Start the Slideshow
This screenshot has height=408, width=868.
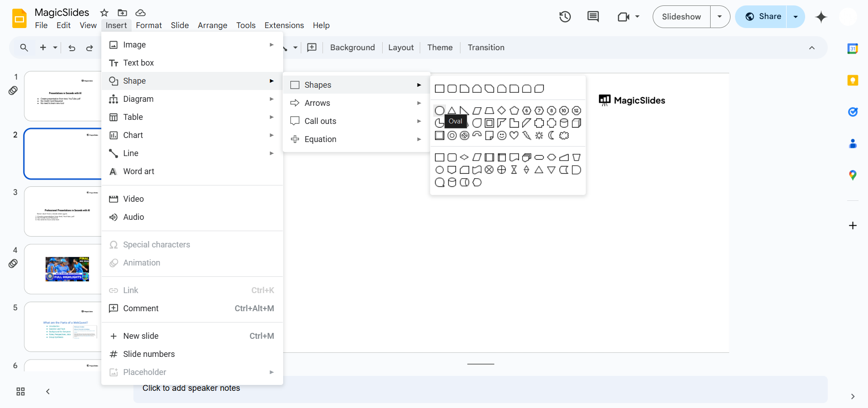681,17
